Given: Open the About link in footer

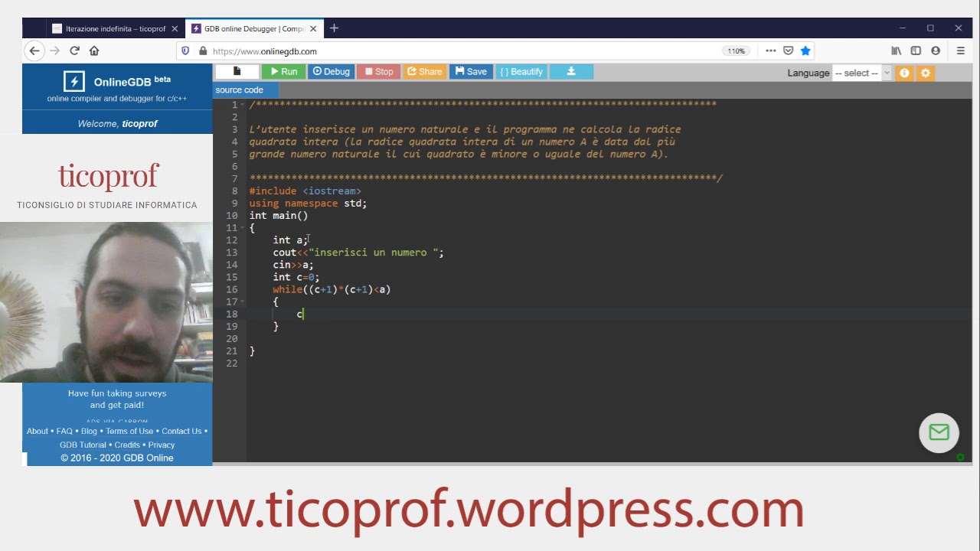Looking at the screenshot, I should (37, 431).
